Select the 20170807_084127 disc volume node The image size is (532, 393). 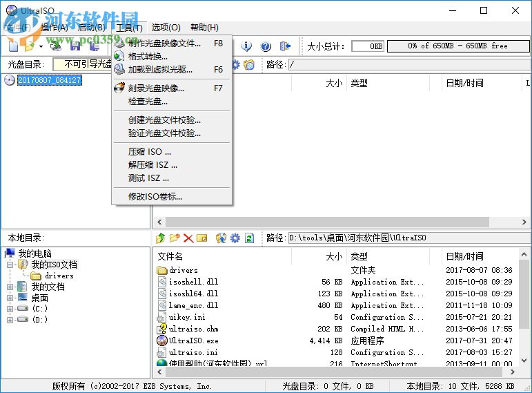pos(50,80)
